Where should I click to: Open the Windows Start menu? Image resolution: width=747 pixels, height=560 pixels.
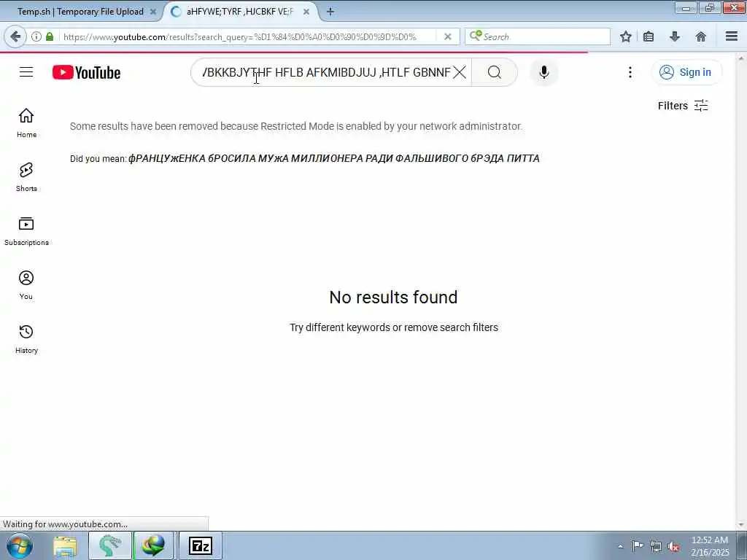pyautogui.click(x=20, y=545)
